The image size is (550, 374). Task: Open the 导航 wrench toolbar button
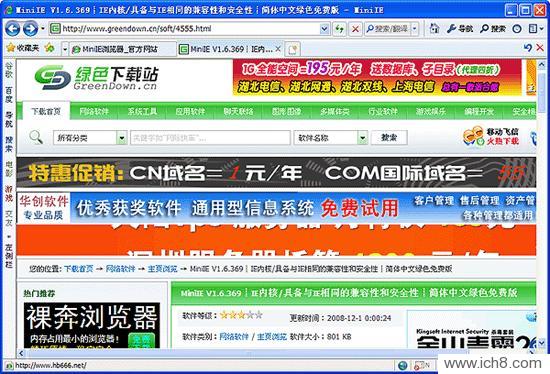(x=460, y=29)
